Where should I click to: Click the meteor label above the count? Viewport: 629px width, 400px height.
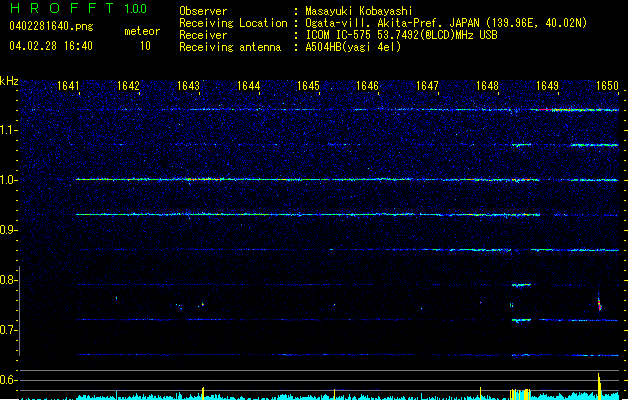[x=142, y=31]
